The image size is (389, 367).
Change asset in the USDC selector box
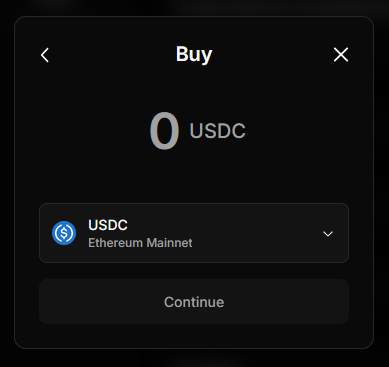pyautogui.click(x=194, y=233)
